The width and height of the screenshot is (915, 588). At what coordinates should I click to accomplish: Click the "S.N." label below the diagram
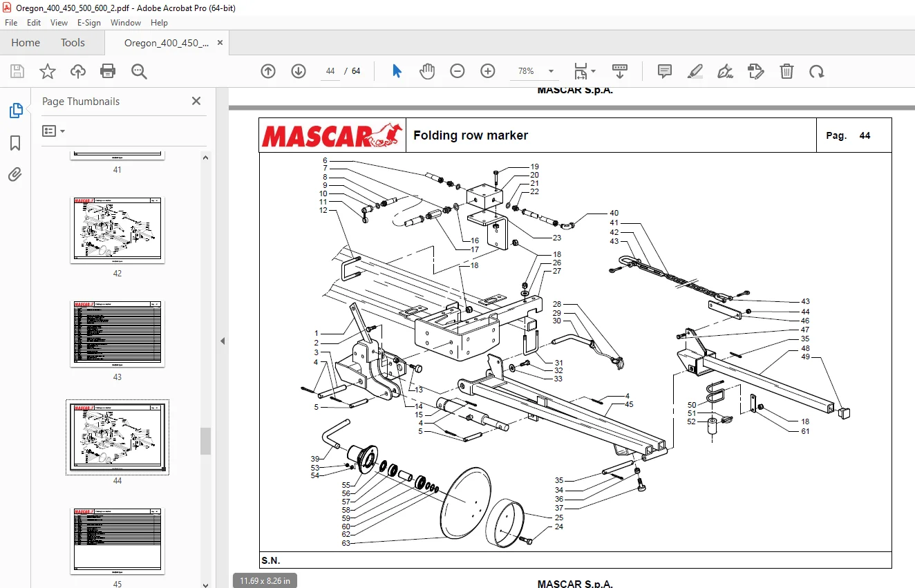point(271,560)
